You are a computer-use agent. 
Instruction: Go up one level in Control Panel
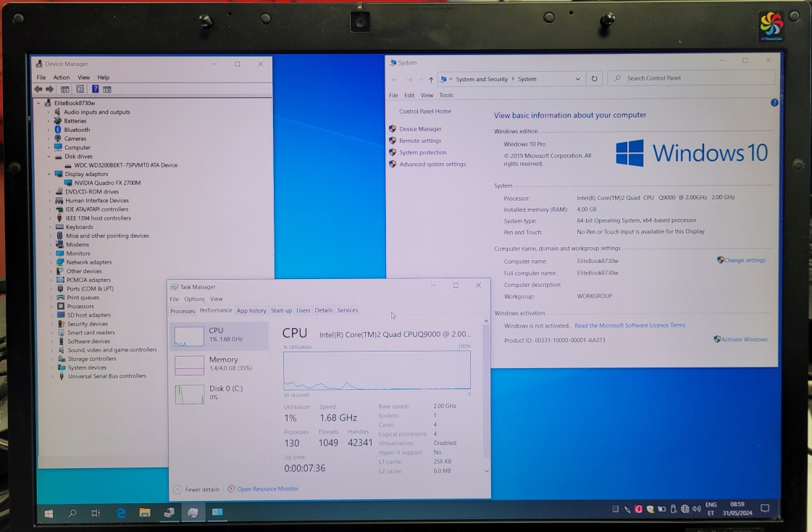[x=431, y=79]
